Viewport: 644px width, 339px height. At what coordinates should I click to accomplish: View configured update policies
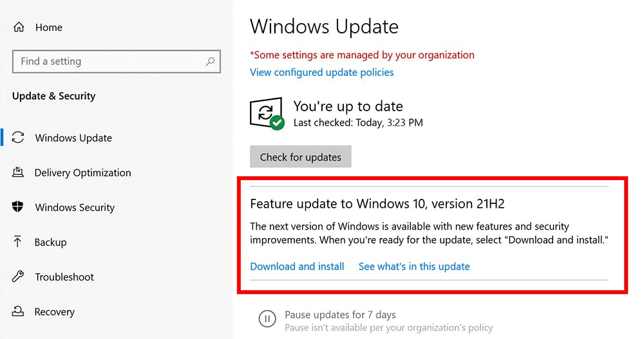tap(321, 72)
